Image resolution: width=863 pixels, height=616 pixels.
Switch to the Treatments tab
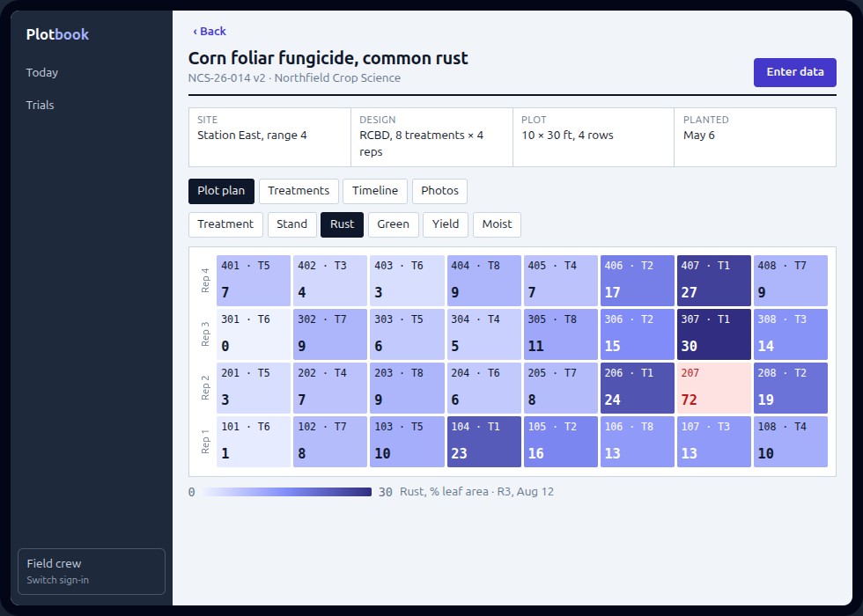click(299, 191)
